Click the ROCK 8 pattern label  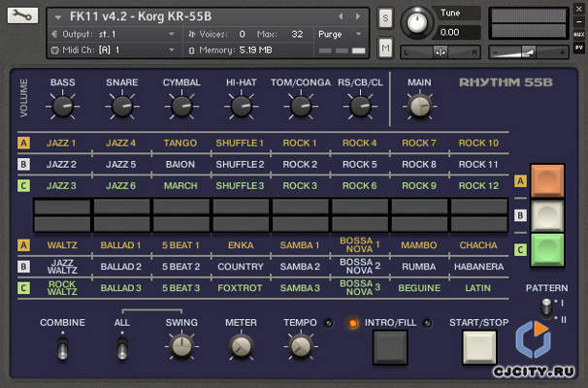419,164
